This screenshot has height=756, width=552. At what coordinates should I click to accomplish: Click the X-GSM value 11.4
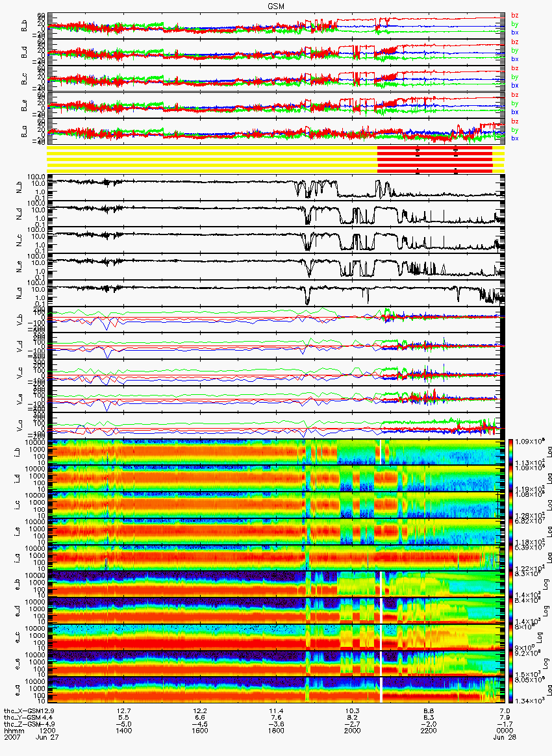[276, 711]
